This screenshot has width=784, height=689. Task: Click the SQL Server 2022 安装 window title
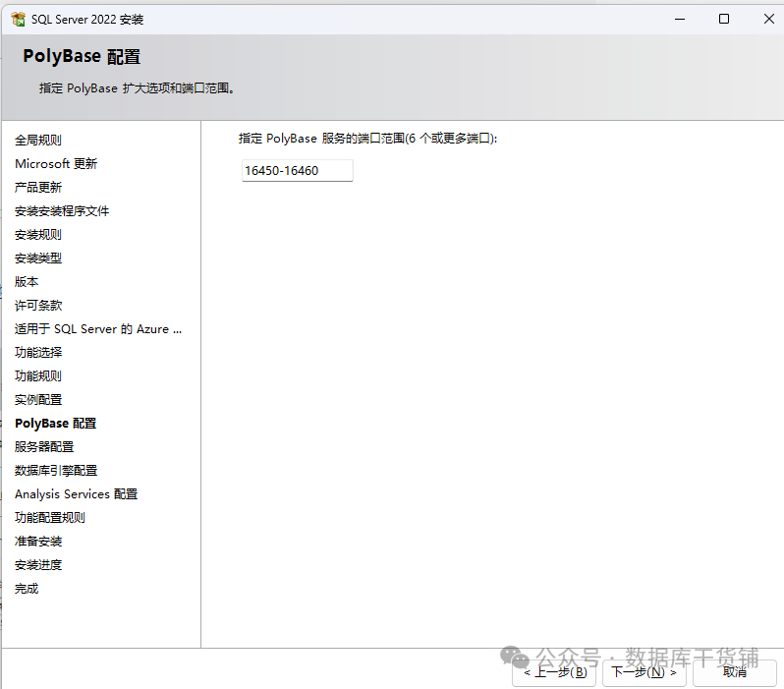87,19
